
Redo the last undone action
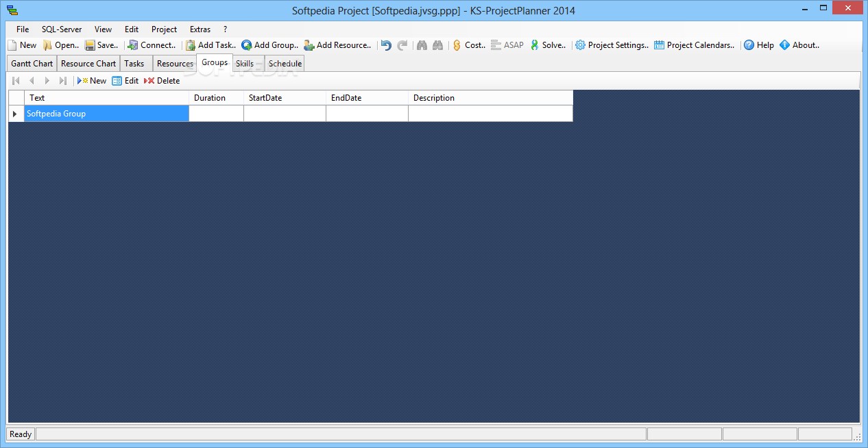[402, 45]
